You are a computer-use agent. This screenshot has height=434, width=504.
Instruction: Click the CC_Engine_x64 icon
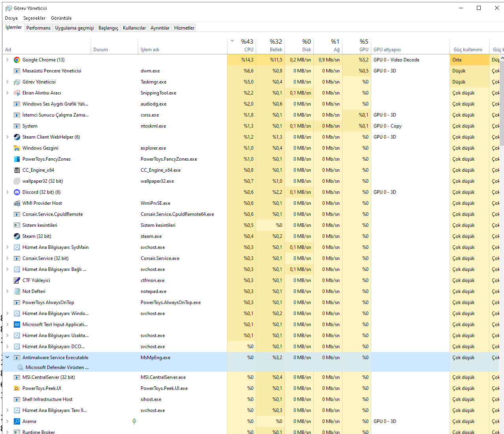click(17, 170)
